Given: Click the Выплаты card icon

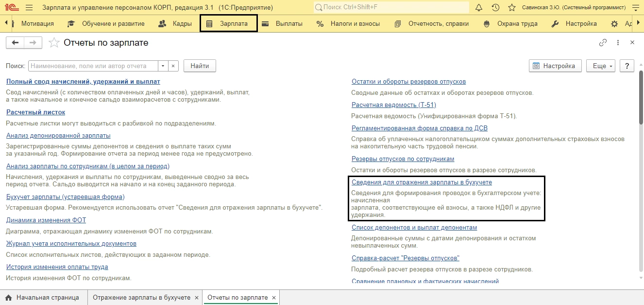Looking at the screenshot, I should click(265, 23).
